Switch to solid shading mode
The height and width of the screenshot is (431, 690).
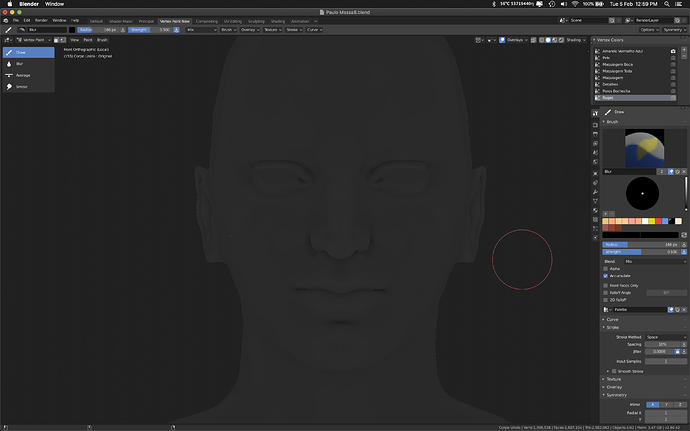548,40
